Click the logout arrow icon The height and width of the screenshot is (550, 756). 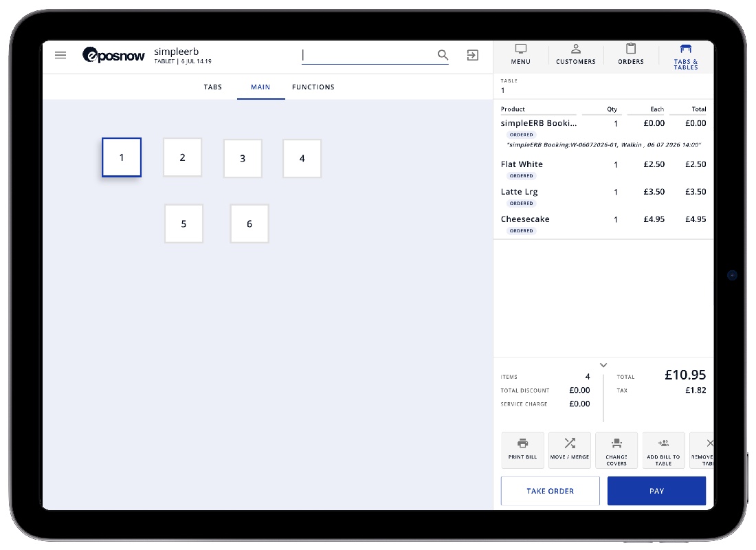(473, 55)
